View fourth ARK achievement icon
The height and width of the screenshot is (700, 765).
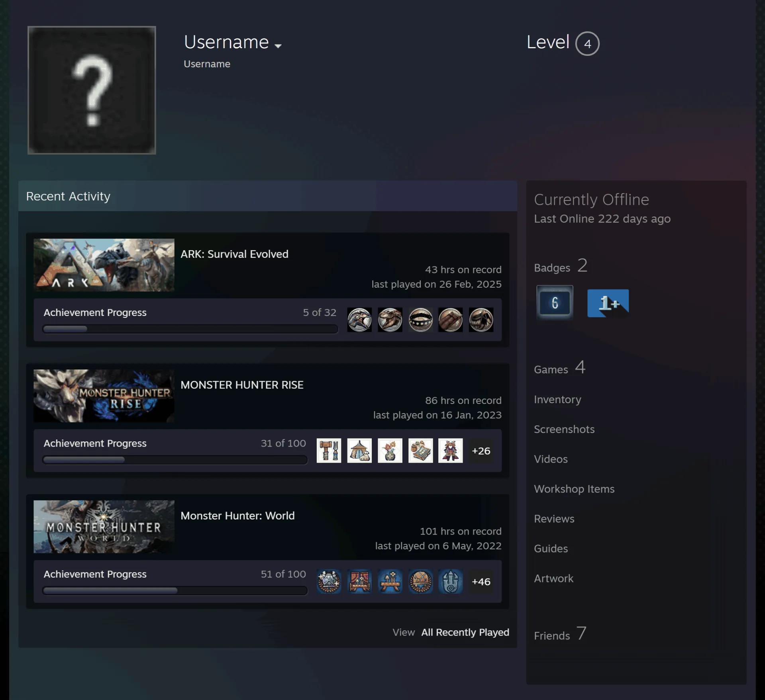pyautogui.click(x=451, y=320)
